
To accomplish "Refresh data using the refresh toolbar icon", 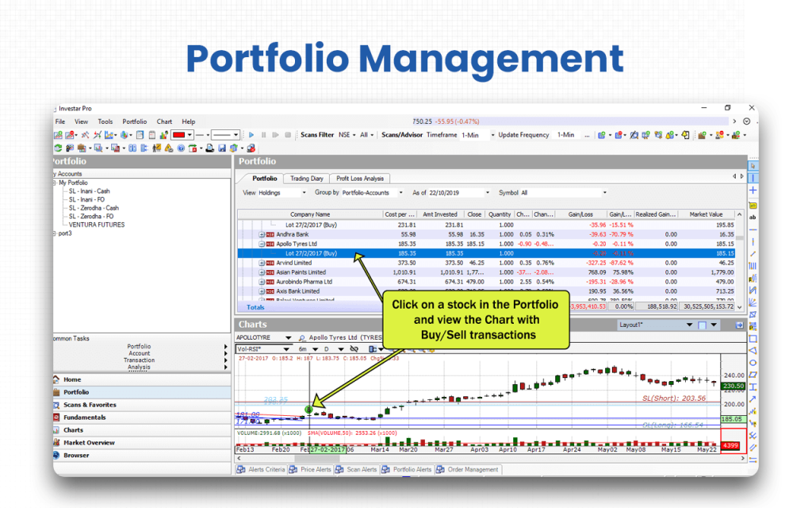I will click(58, 148).
